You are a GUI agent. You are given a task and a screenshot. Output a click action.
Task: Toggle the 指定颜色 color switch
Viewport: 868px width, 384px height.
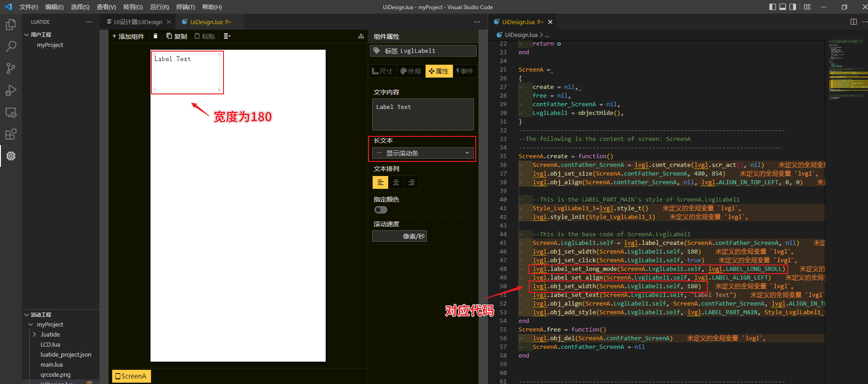[x=380, y=210]
